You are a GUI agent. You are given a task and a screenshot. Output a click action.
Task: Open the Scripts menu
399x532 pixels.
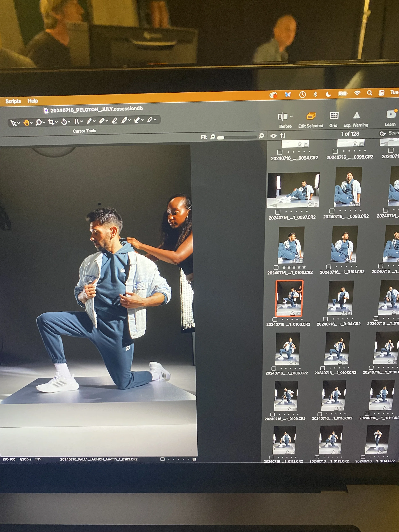point(13,101)
